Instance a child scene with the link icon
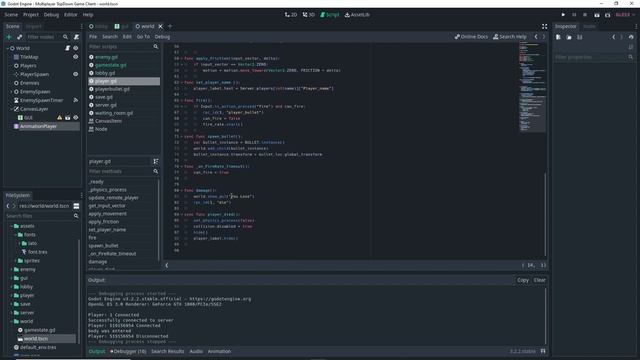The height and width of the screenshot is (360, 640). pyautogui.click(x=20, y=37)
